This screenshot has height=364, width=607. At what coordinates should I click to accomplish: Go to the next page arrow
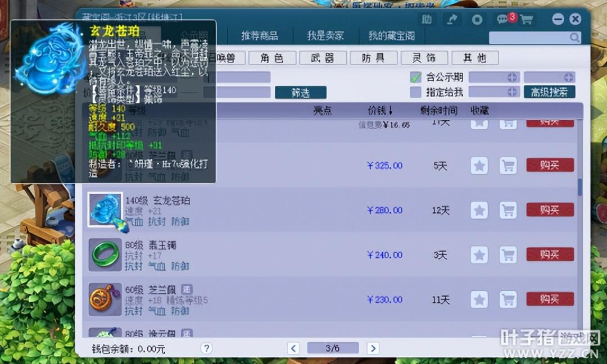(373, 348)
